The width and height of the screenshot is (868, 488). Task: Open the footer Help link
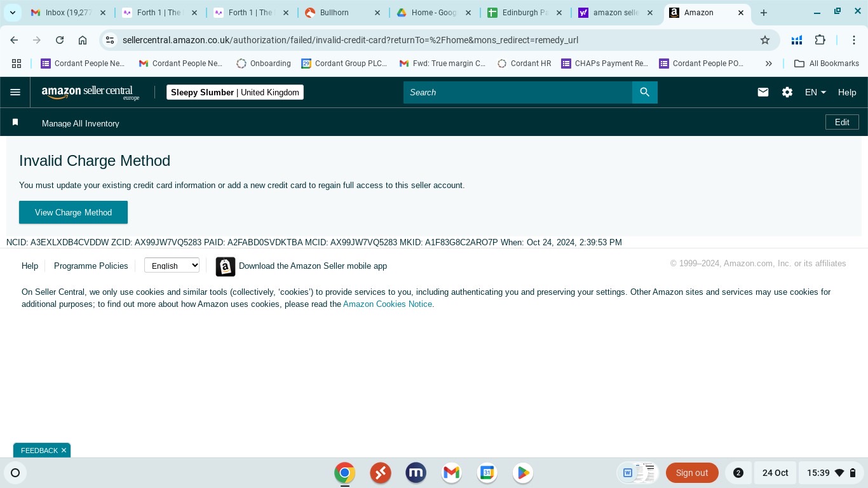coord(30,266)
